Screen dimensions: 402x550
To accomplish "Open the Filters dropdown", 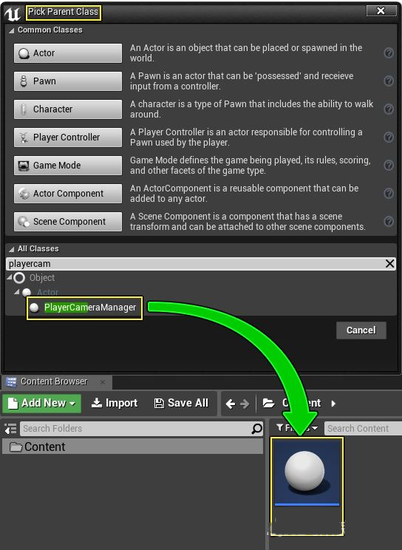I will 297,428.
